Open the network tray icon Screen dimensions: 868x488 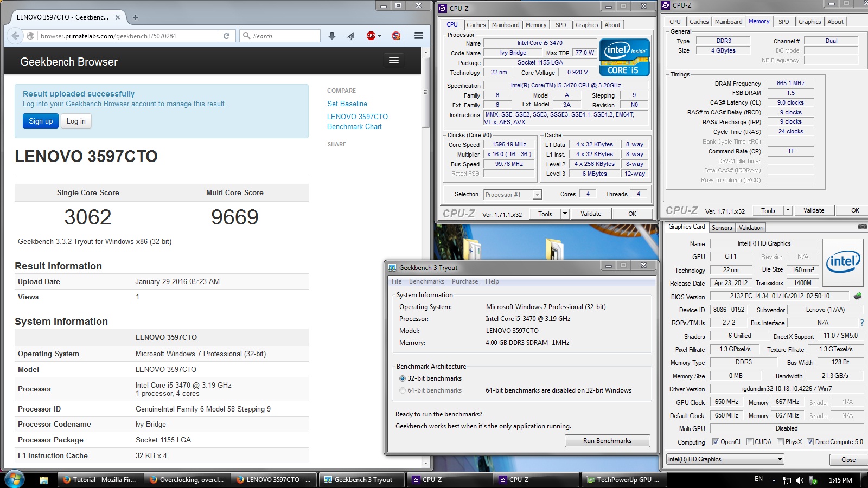(787, 480)
